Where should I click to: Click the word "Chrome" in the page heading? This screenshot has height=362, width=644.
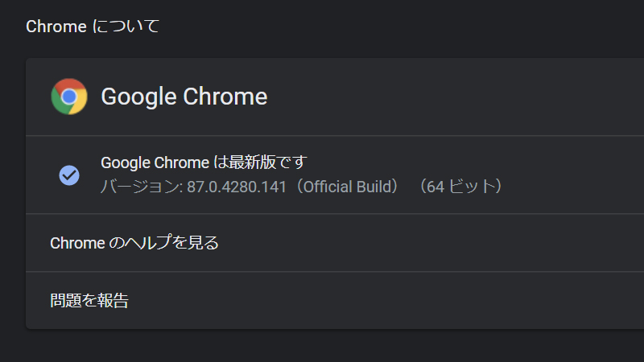pyautogui.click(x=56, y=27)
